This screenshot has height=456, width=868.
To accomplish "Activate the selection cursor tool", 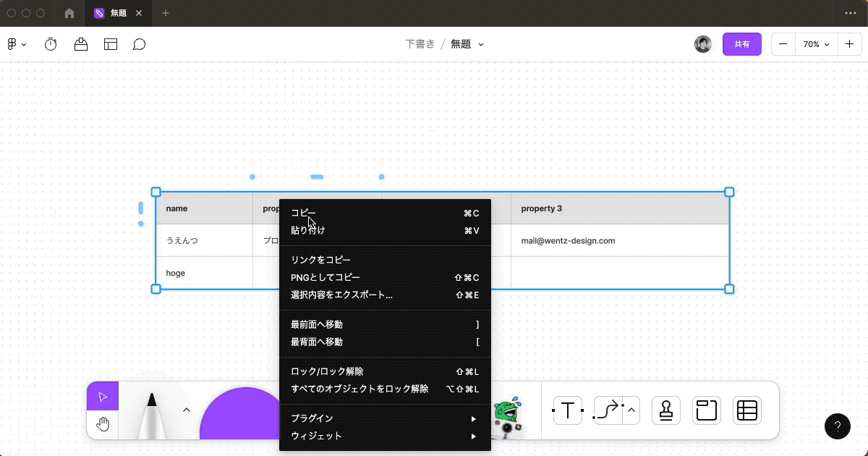I will coord(102,396).
